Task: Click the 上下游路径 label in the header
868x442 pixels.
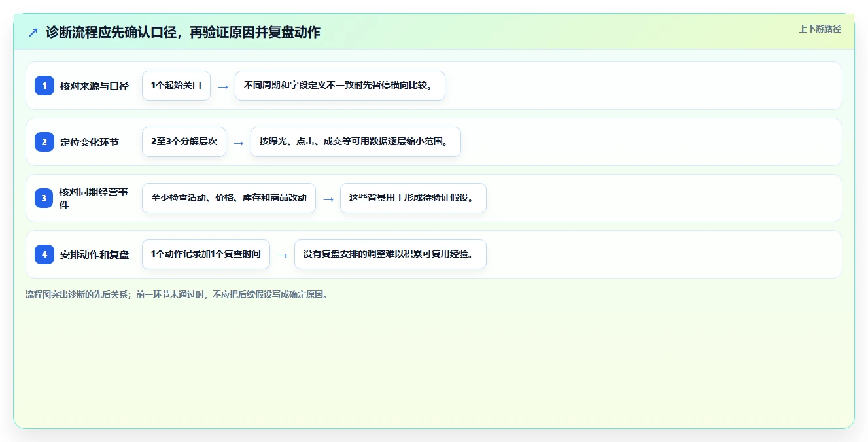Action: tap(820, 29)
